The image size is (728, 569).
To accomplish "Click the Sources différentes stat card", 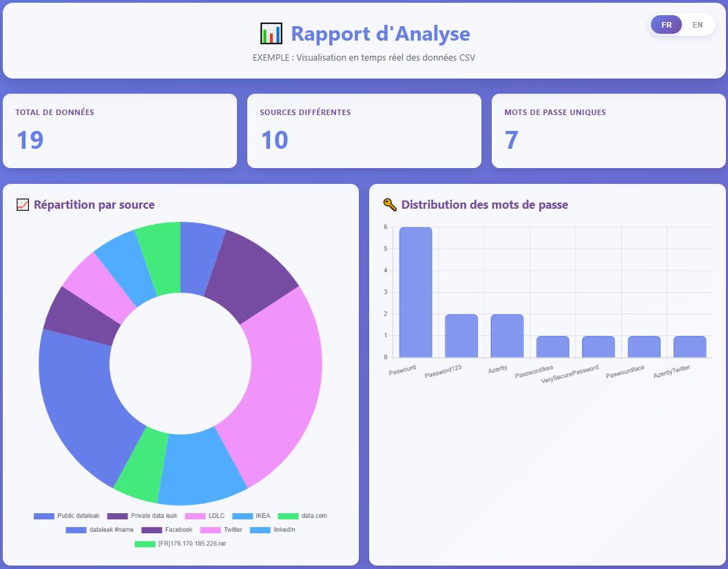I will [364, 131].
